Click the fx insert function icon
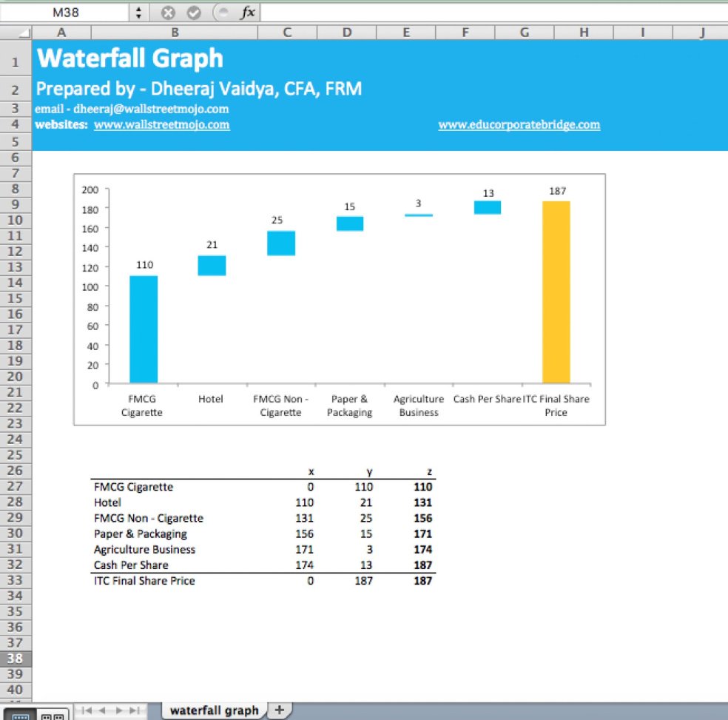This screenshot has height=720, width=728. point(247,13)
